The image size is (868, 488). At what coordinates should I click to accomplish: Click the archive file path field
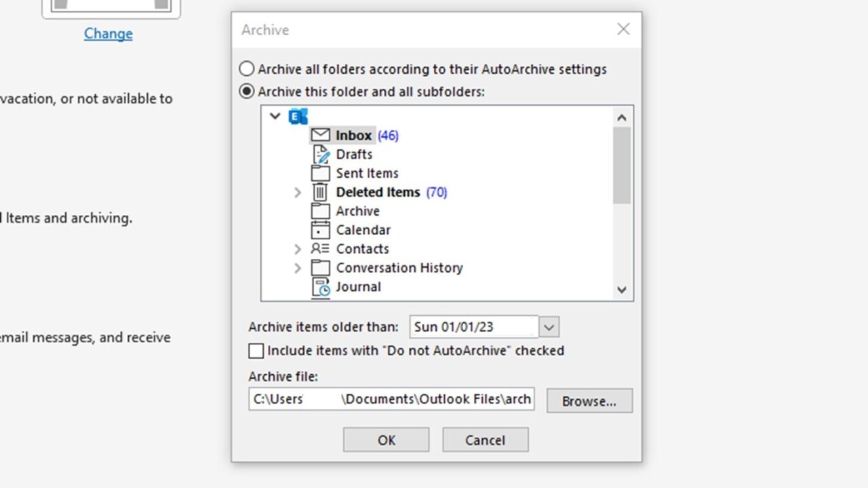coord(391,399)
